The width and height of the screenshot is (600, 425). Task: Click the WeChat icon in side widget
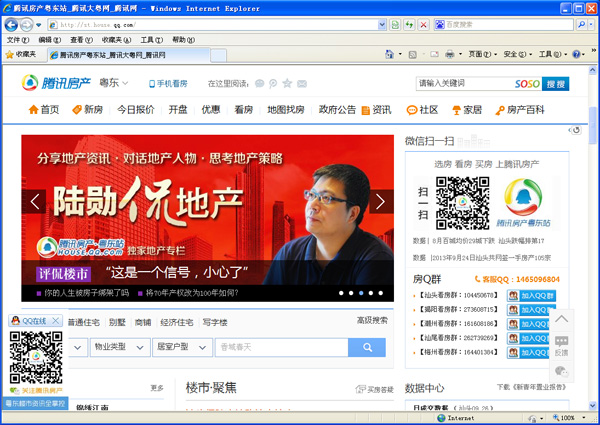pyautogui.click(x=561, y=371)
